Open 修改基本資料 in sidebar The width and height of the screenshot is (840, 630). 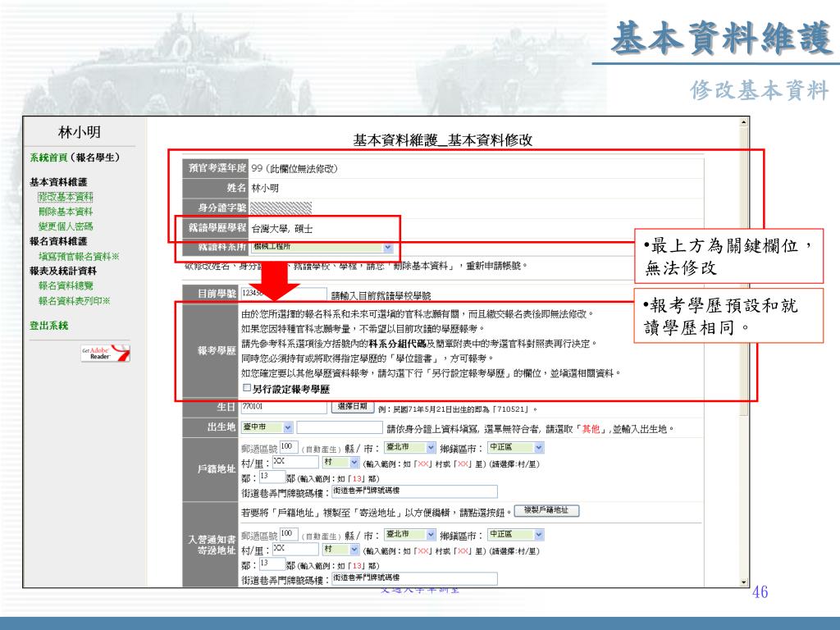[x=66, y=197]
